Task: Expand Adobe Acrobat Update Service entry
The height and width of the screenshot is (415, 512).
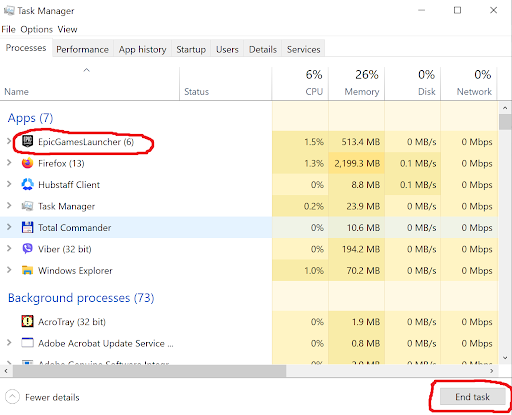Action: pos(9,342)
